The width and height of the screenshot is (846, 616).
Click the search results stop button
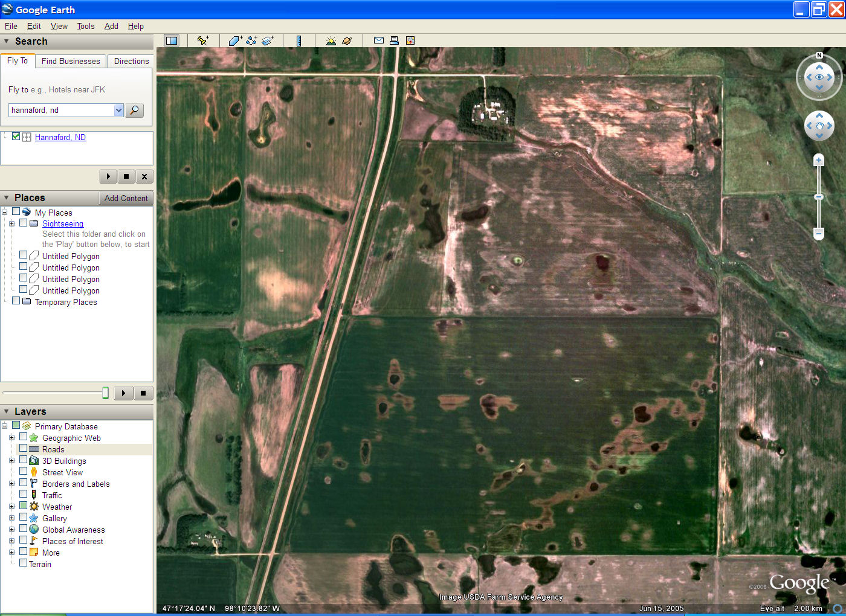point(126,176)
